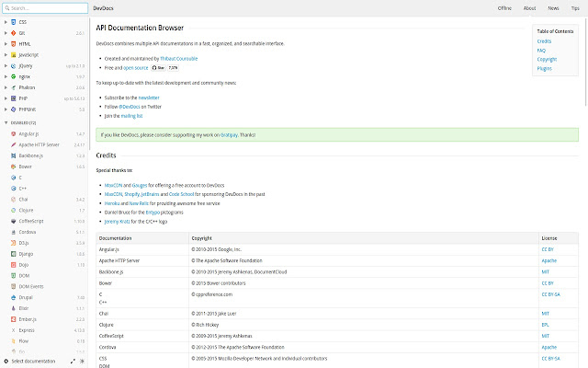Click the jQuery icon in sidebar
The height and width of the screenshot is (368, 588).
pos(14,65)
